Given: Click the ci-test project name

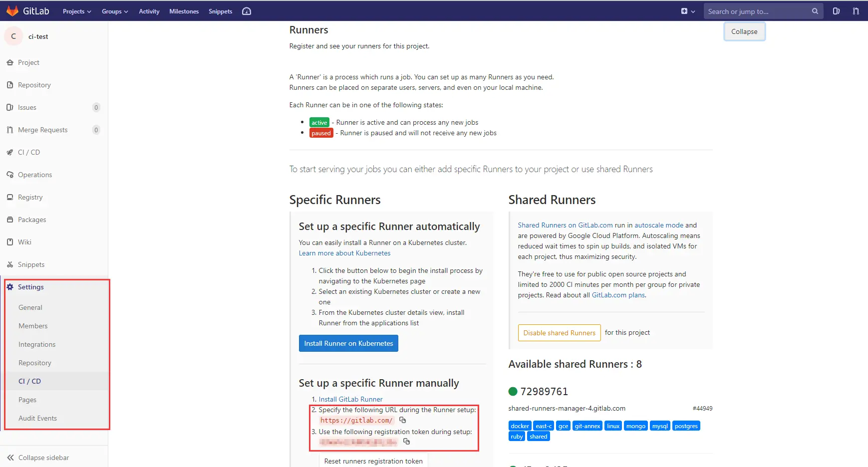Looking at the screenshot, I should (x=38, y=36).
